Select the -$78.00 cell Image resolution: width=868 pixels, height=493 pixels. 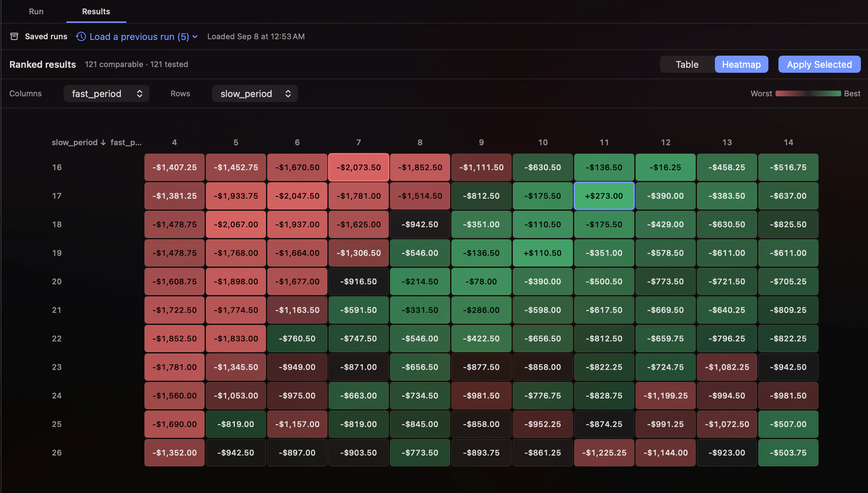pyautogui.click(x=481, y=281)
